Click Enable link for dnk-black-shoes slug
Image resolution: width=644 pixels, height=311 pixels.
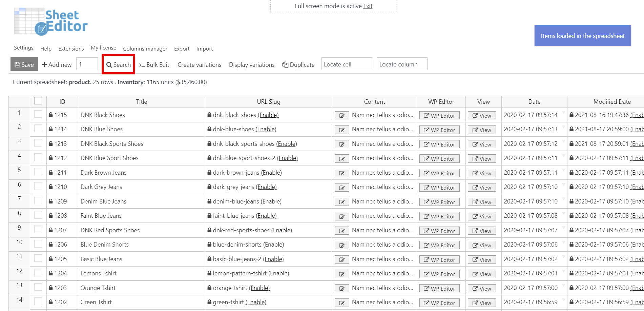(268, 115)
